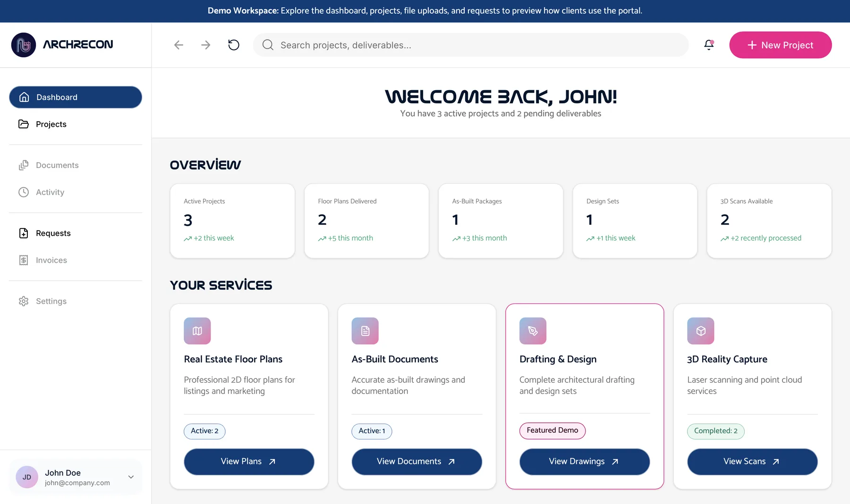This screenshot has height=504, width=850.
Task: Click the Featured Demo badge
Action: coord(552,430)
